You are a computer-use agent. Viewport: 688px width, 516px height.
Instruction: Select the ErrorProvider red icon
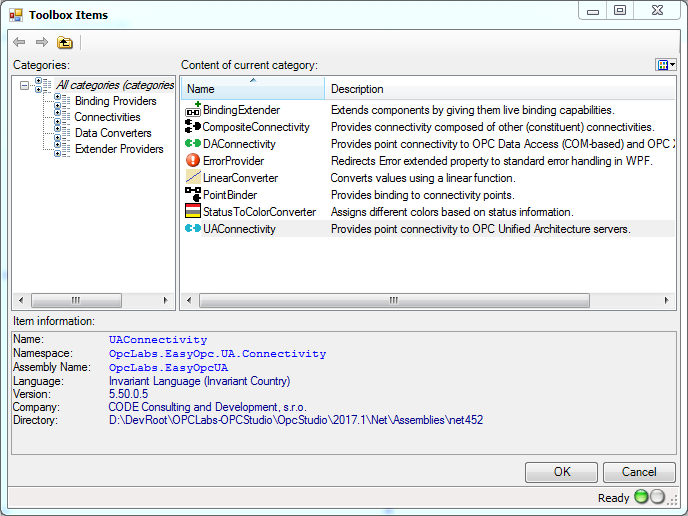click(x=193, y=161)
